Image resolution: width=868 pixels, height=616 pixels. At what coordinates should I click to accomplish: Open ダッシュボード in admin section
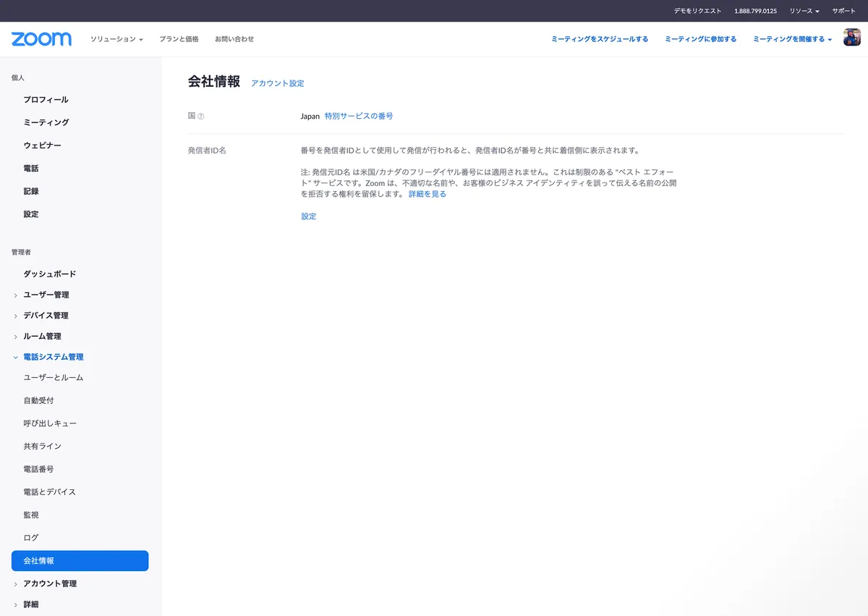49,274
